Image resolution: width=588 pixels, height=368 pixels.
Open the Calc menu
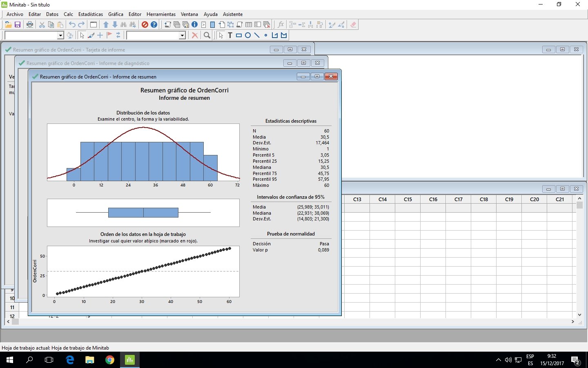click(68, 14)
